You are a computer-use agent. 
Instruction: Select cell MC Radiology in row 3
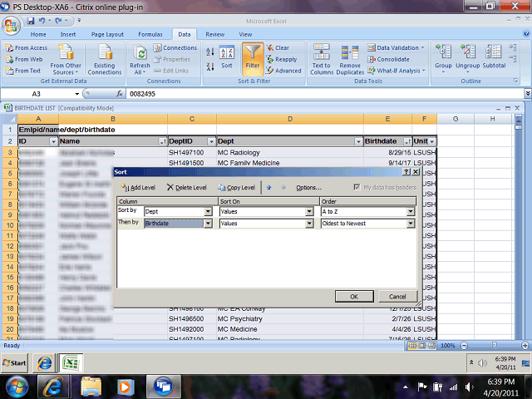coord(290,153)
